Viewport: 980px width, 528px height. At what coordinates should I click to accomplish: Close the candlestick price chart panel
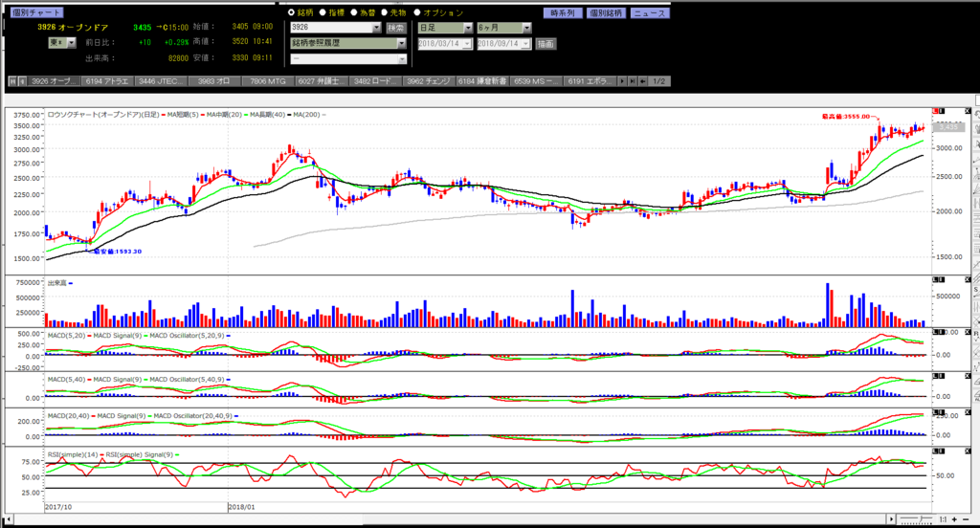pos(968,111)
